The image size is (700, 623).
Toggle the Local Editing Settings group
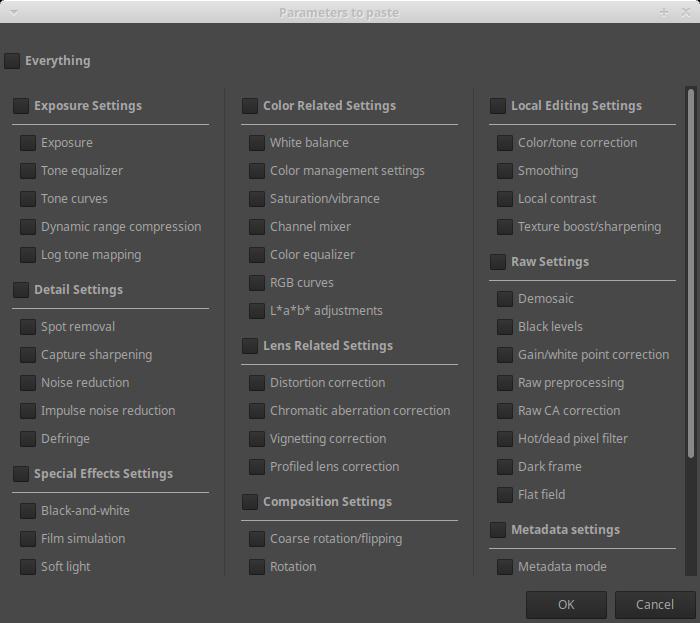(x=498, y=106)
